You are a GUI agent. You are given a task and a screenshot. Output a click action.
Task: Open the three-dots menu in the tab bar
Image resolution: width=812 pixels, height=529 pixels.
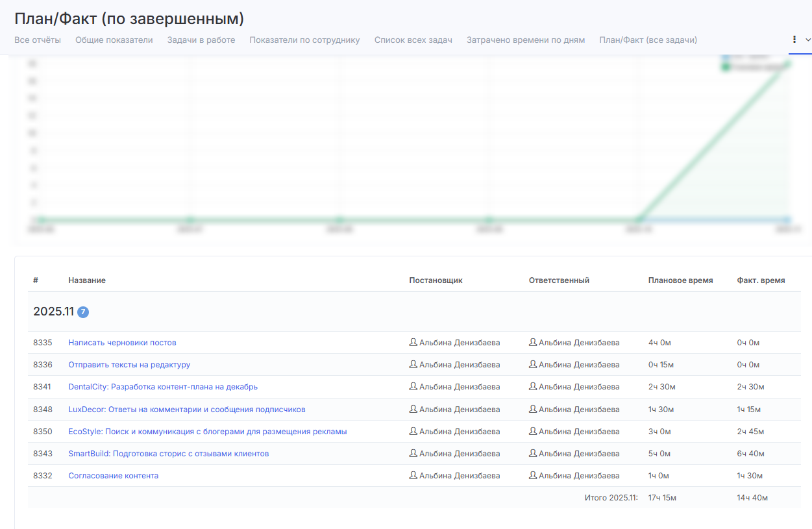point(794,40)
